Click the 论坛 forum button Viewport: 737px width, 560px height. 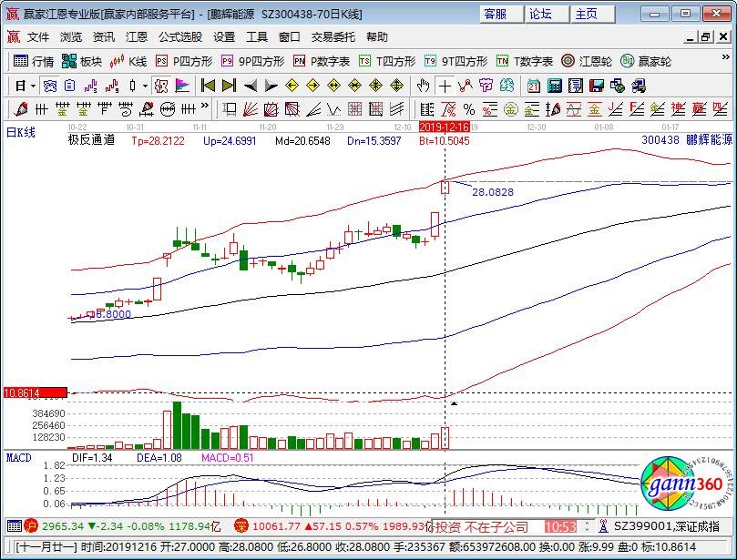point(548,14)
